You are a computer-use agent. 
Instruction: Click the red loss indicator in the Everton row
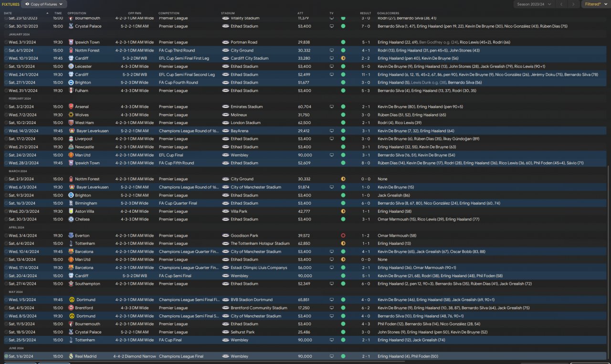pos(343,236)
